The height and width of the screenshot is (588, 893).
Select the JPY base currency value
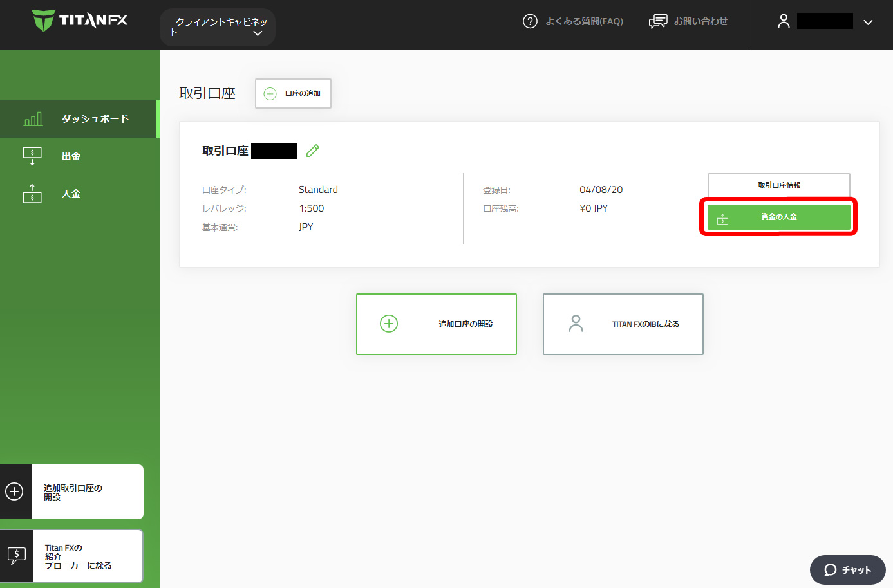306,227
